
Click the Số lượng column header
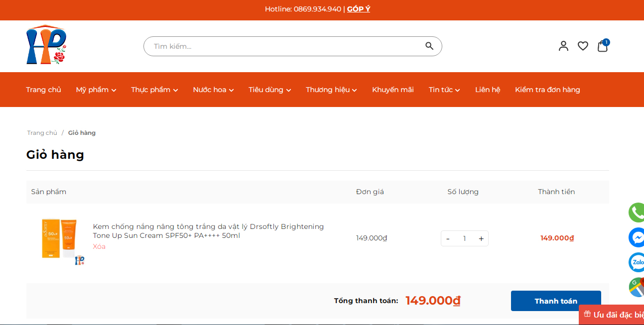(x=463, y=192)
